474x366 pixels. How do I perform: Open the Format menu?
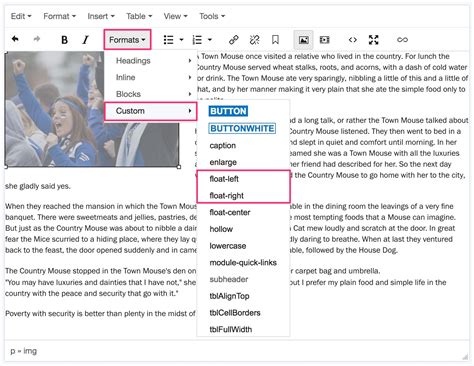[59, 16]
